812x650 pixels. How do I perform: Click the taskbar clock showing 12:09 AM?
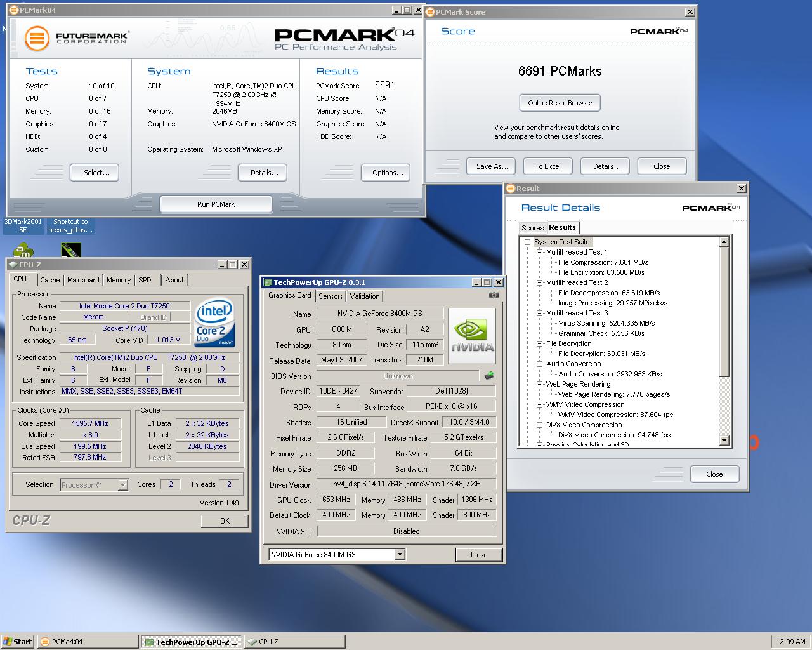tap(790, 642)
